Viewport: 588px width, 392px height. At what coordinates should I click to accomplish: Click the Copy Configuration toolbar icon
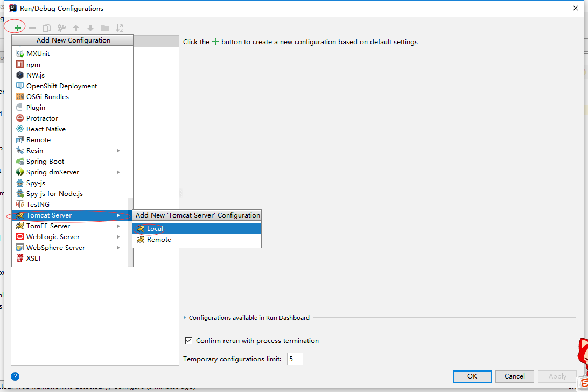click(x=47, y=28)
